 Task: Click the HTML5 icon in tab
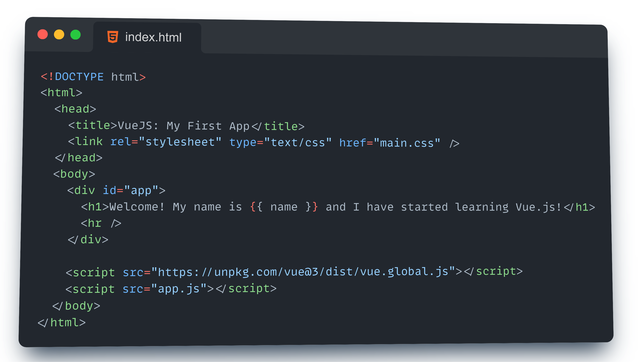pyautogui.click(x=112, y=37)
